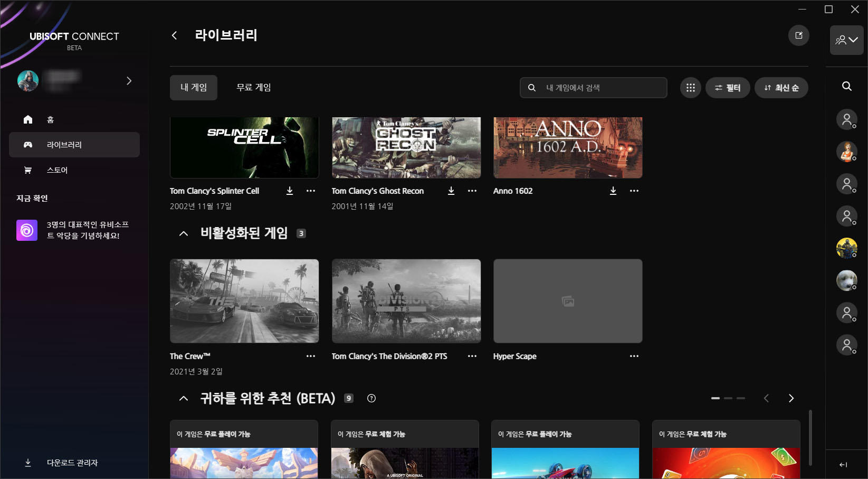The height and width of the screenshot is (479, 868).
Task: Open the friend with orange character avatar
Action: [x=846, y=152]
